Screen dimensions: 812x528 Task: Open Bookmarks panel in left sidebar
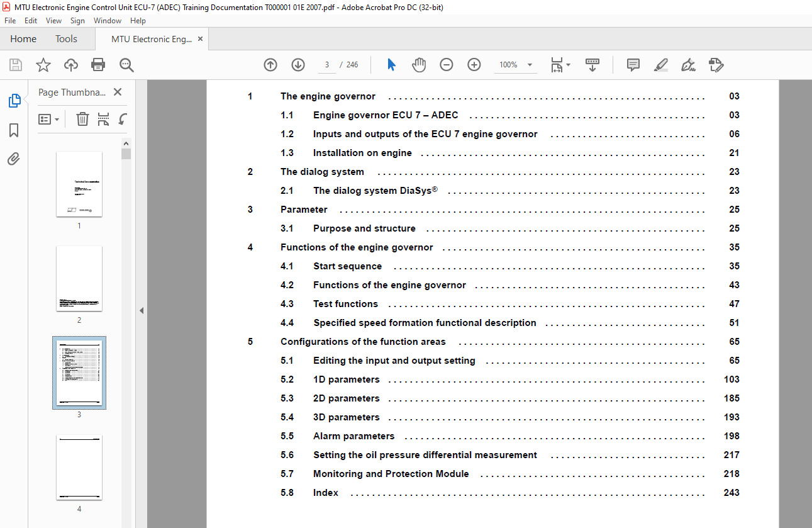(14, 130)
